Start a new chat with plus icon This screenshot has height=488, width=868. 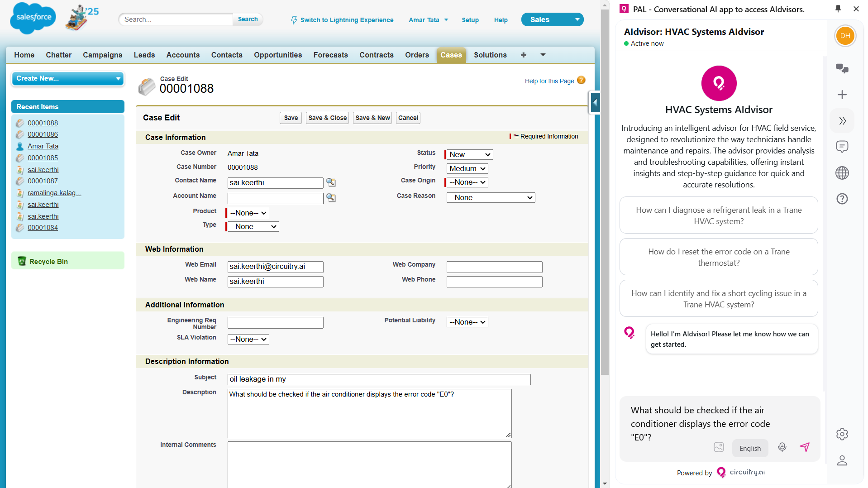click(x=842, y=95)
